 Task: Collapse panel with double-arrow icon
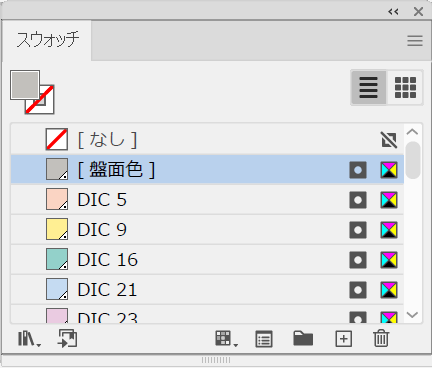pos(393,12)
